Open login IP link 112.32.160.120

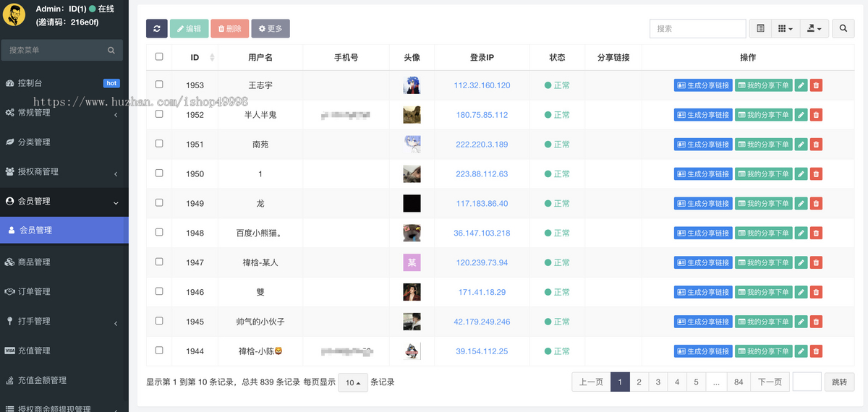coord(482,85)
